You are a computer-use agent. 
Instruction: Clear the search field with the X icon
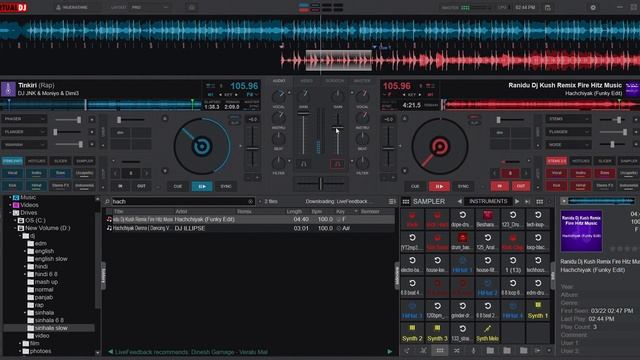(250, 201)
